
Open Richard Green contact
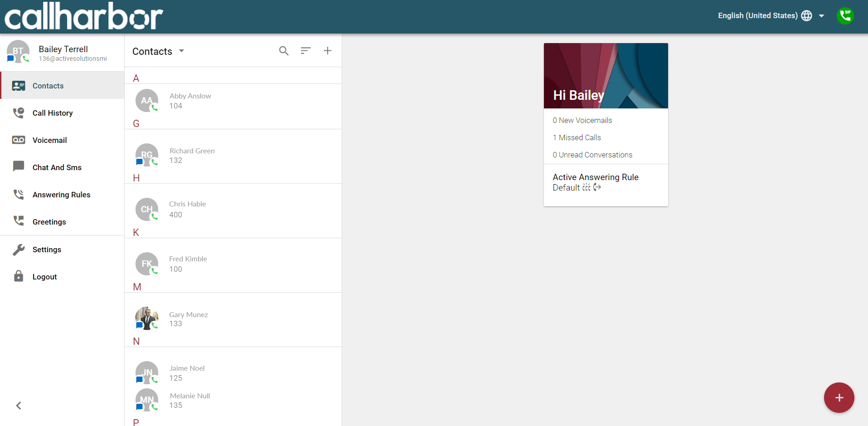[x=233, y=155]
